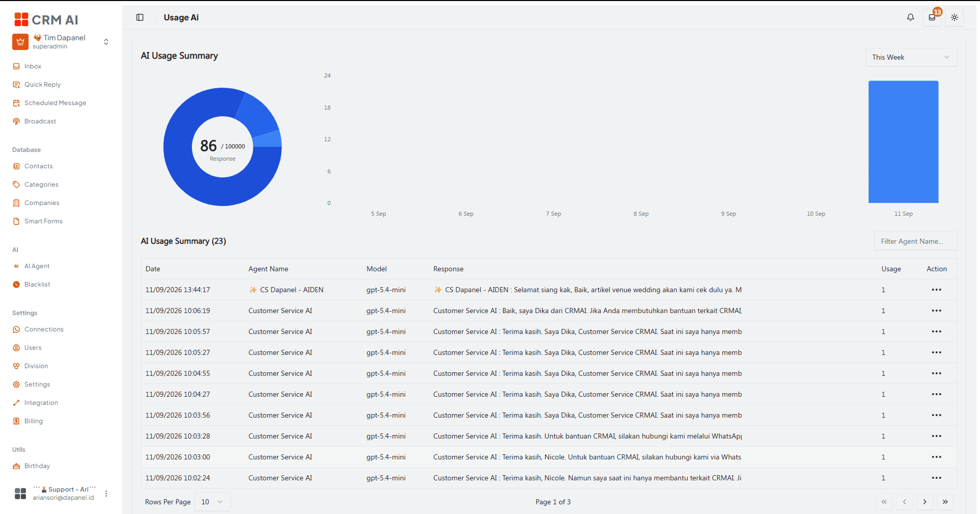Open Inbox in the sidebar
The image size is (980, 514).
pos(33,66)
